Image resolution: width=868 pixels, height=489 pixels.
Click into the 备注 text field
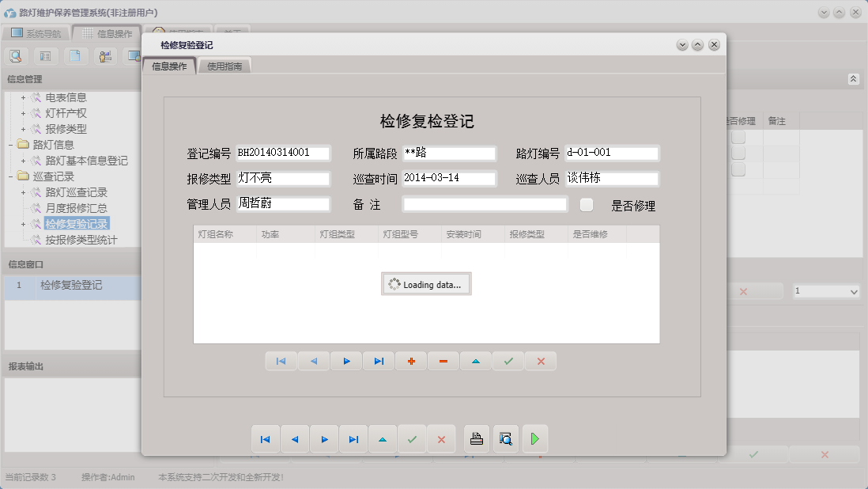click(x=485, y=205)
